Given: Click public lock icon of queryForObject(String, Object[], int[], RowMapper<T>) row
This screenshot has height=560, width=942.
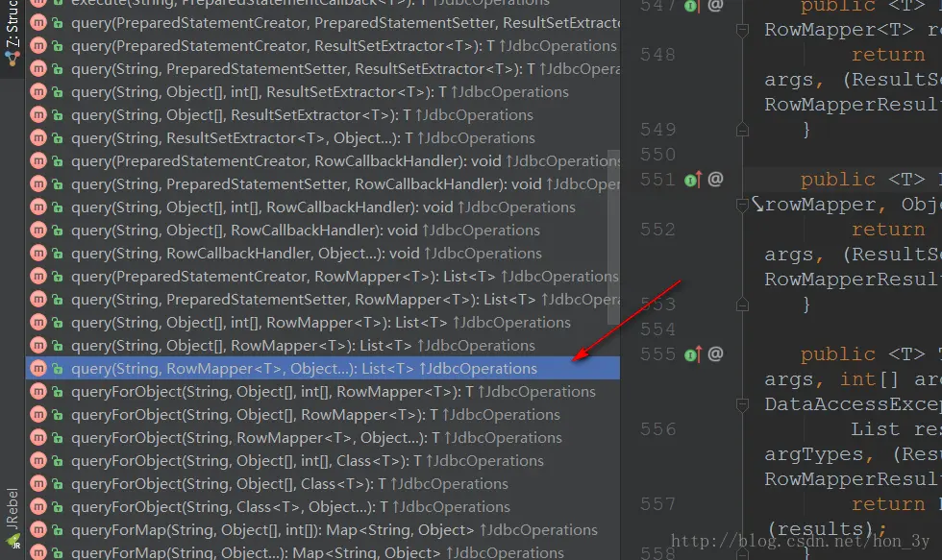Looking at the screenshot, I should pyautogui.click(x=58, y=391).
